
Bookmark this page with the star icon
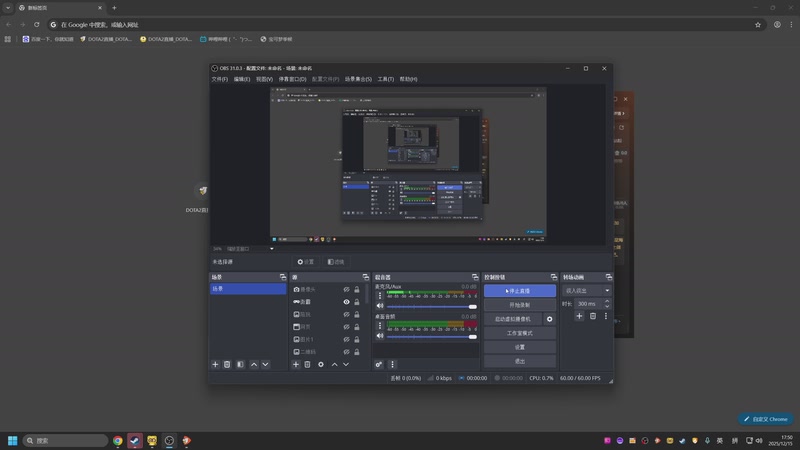pos(758,24)
